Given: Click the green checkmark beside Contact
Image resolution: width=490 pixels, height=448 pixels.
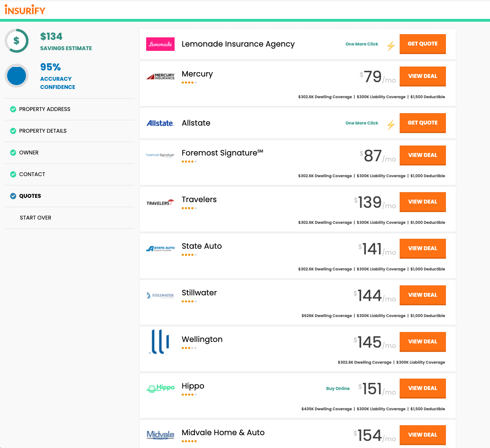Looking at the screenshot, I should click(x=13, y=174).
